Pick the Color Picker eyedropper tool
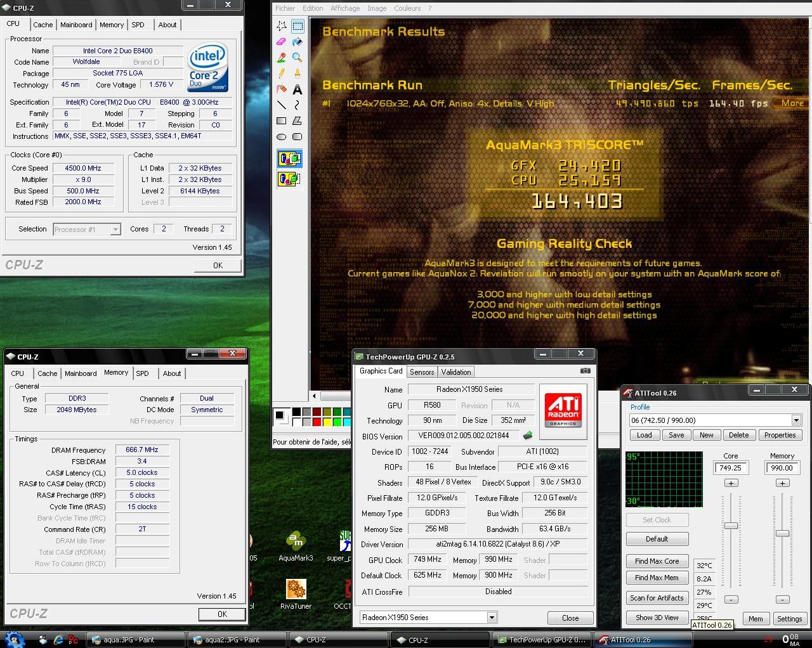 click(x=282, y=58)
